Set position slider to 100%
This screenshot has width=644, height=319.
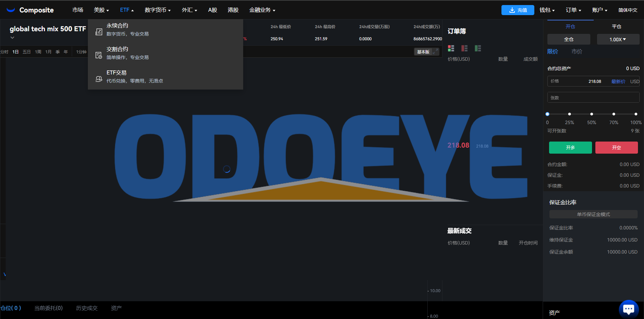636,114
